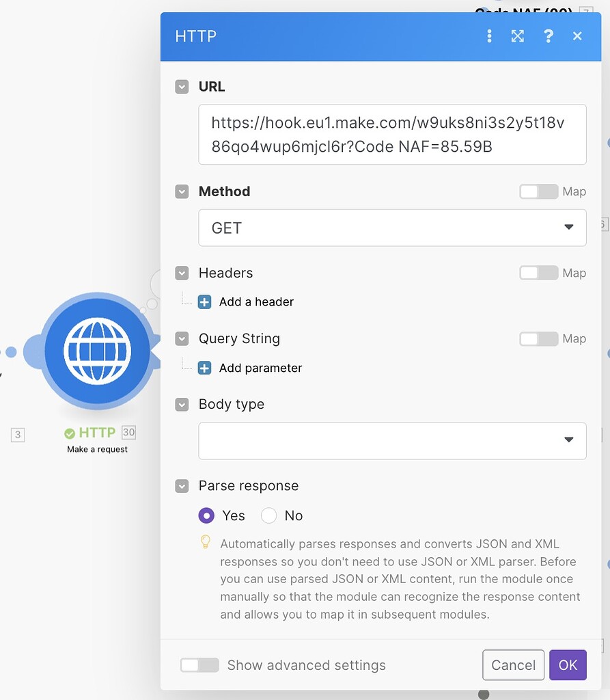
Task: Click the plus icon beside Add a header
Action: point(204,302)
